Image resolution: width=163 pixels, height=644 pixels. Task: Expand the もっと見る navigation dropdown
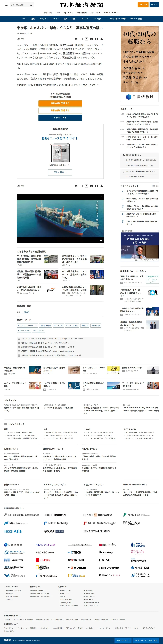(98, 19)
